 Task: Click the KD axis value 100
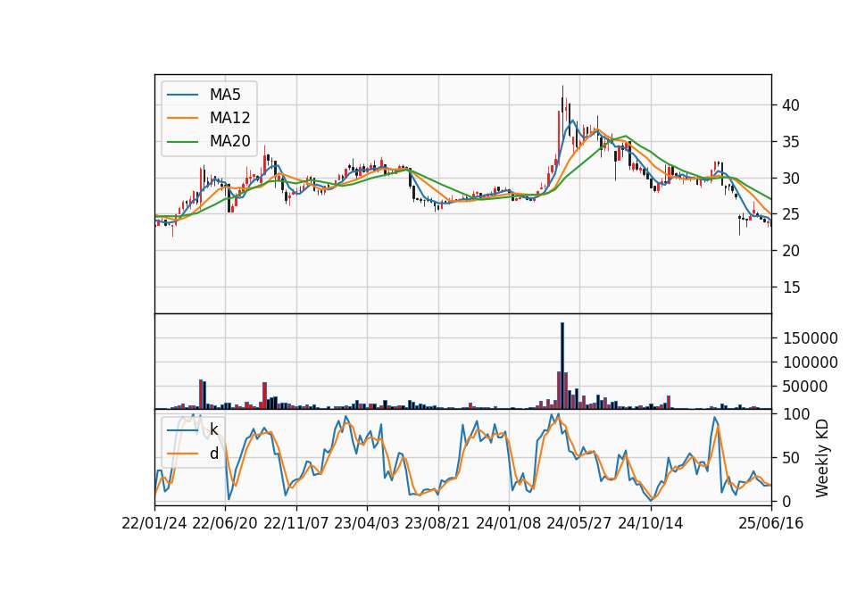795,414
